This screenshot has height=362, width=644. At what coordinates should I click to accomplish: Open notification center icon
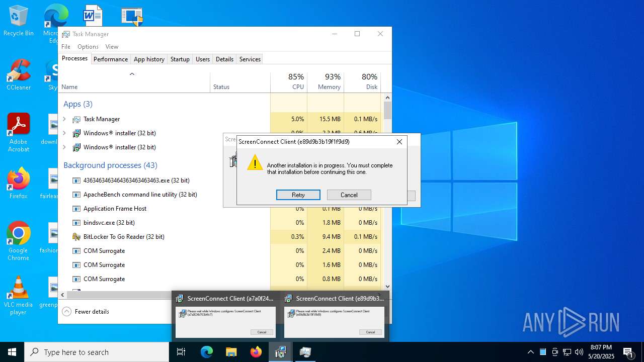[x=628, y=352]
